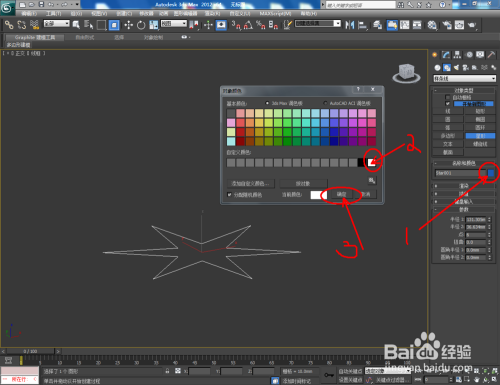
Task: Open the Curve Editor
Action: [404, 25]
